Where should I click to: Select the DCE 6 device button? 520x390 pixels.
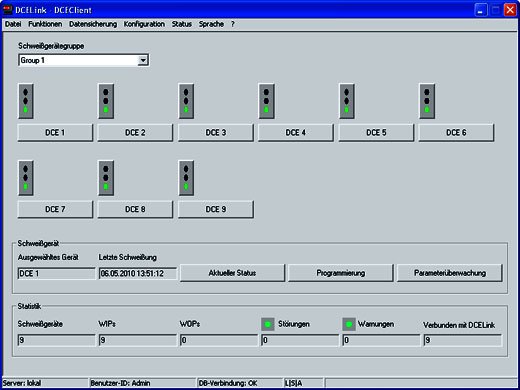click(x=456, y=133)
